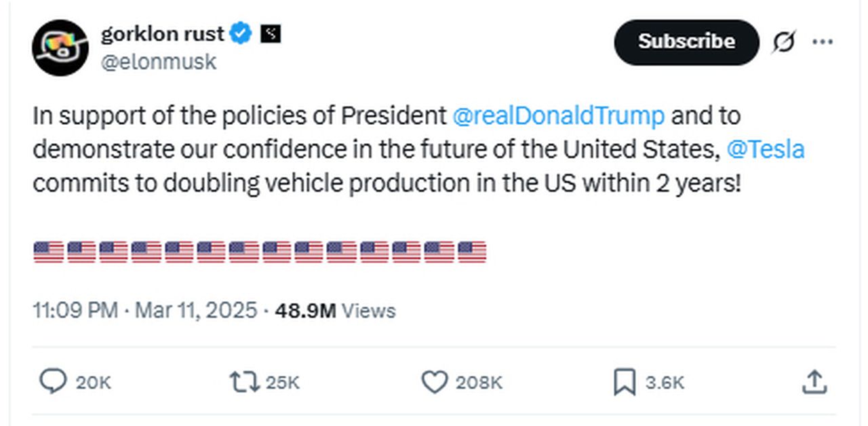Open the share post icon
The width and height of the screenshot is (868, 426).
(813, 382)
